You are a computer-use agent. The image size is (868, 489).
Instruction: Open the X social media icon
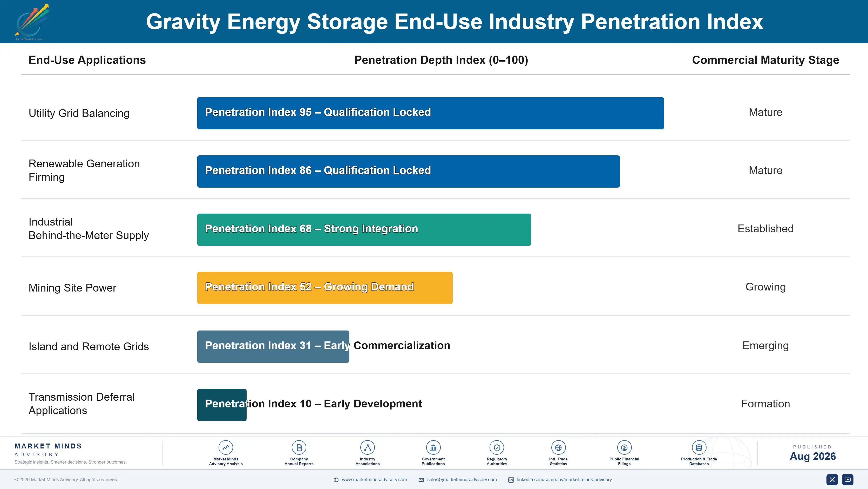832,479
